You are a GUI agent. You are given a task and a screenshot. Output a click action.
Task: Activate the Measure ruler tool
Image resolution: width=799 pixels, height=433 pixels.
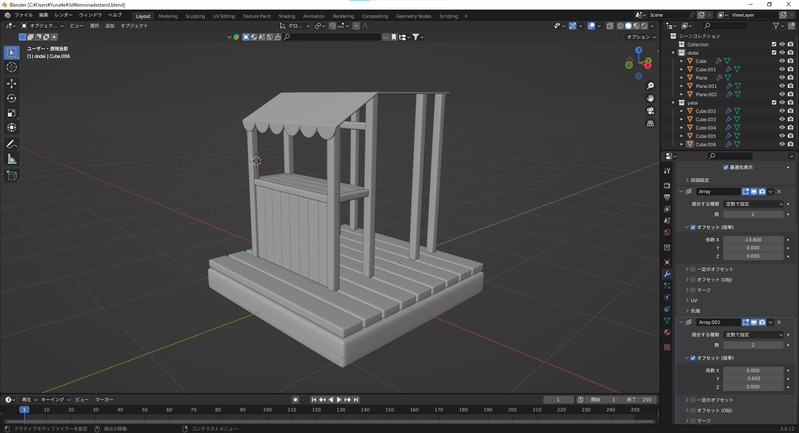coord(12,159)
